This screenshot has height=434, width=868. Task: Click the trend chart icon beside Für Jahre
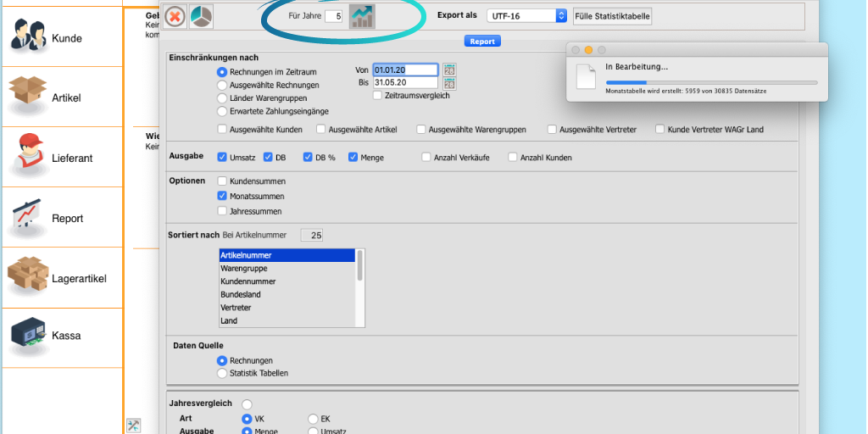tap(362, 16)
